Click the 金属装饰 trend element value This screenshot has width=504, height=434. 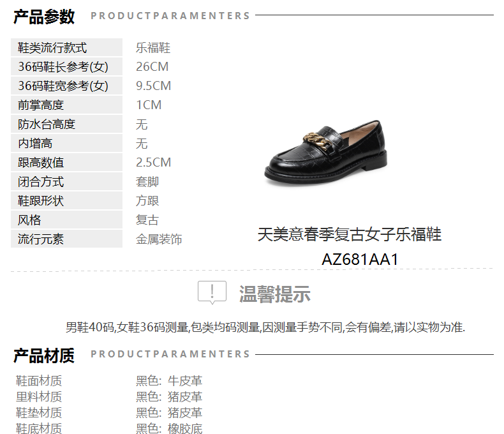pyautogui.click(x=159, y=239)
